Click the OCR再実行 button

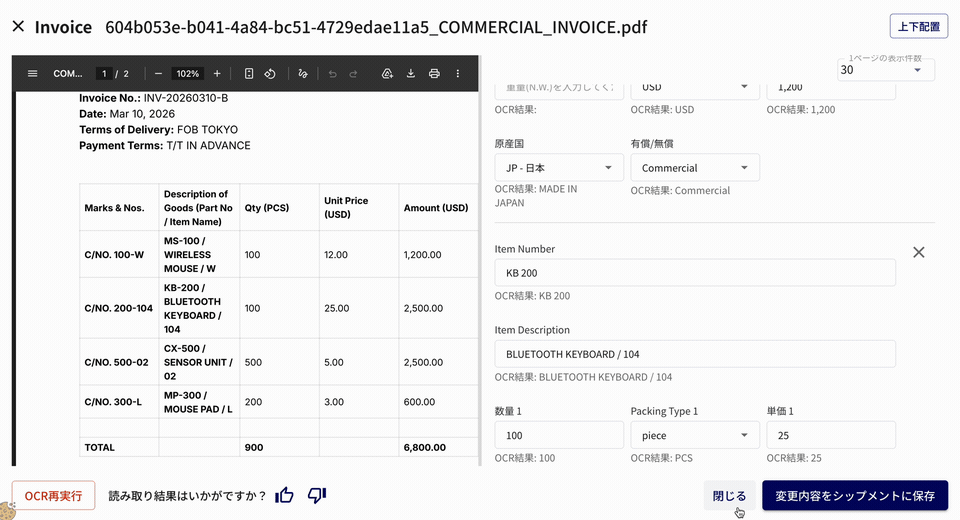pos(53,495)
